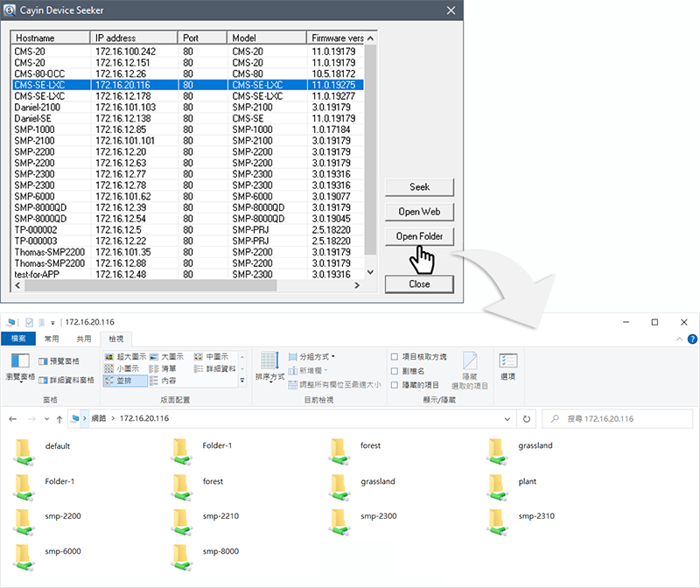
Task: Collapse the ribbon with the chevron
Action: (x=680, y=339)
